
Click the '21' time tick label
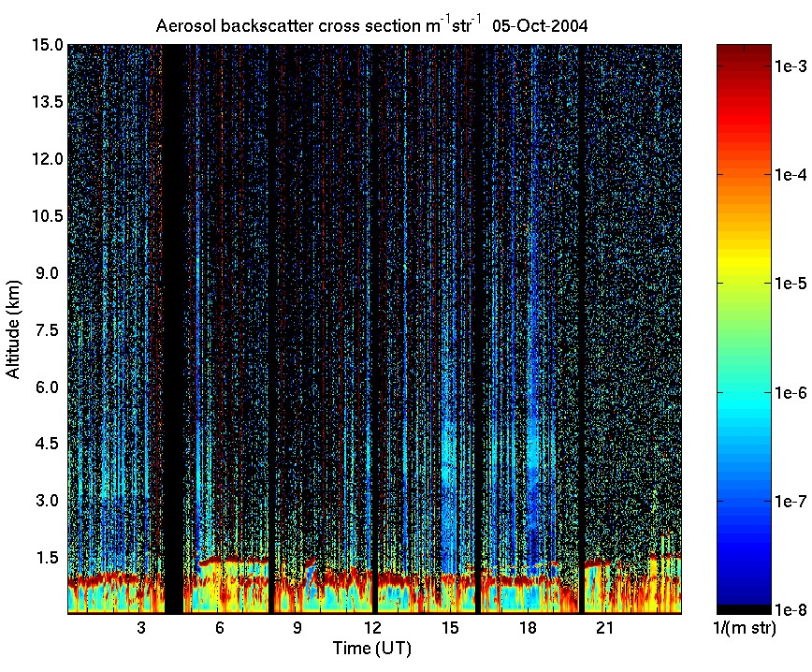point(604,628)
